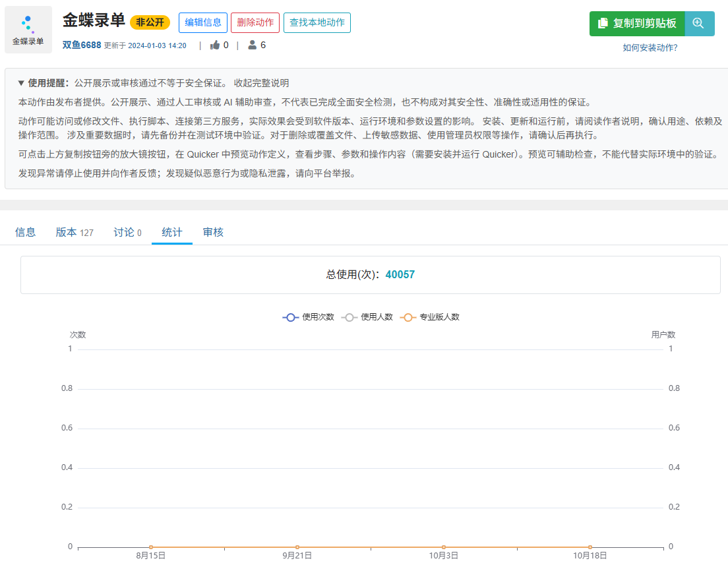
Task: Click the update timestamp 2024-01-03 14:20
Action: pos(157,45)
